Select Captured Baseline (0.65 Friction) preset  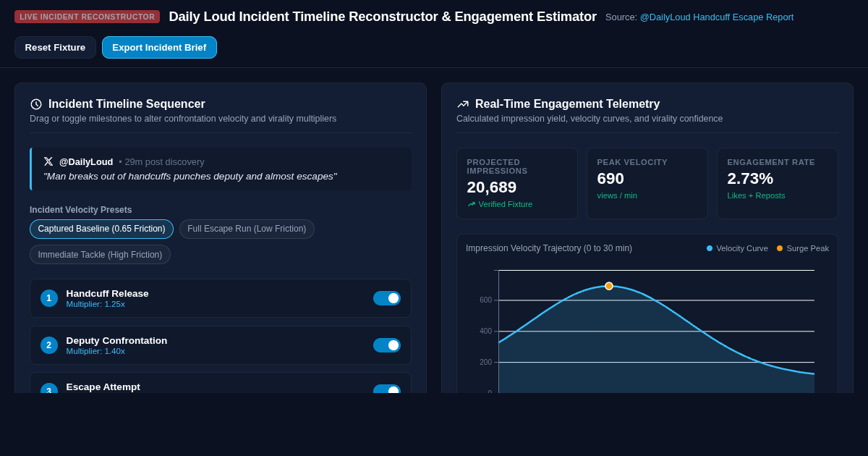[101, 229]
